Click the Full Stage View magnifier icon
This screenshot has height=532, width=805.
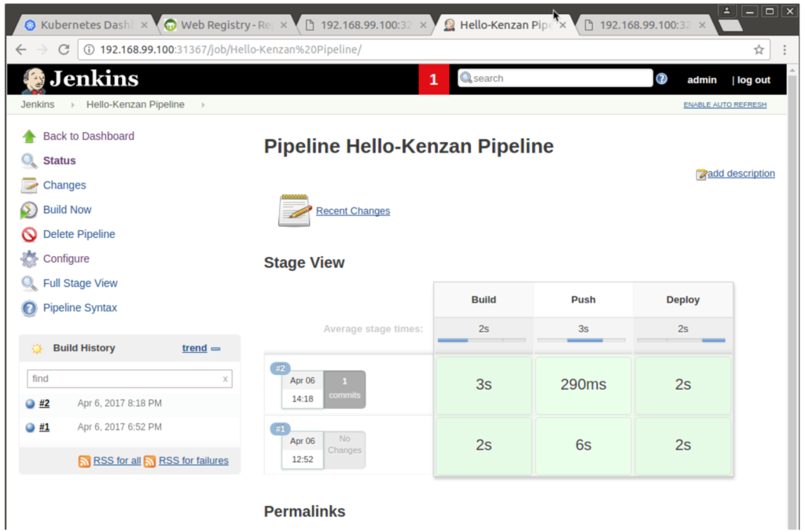point(29,284)
